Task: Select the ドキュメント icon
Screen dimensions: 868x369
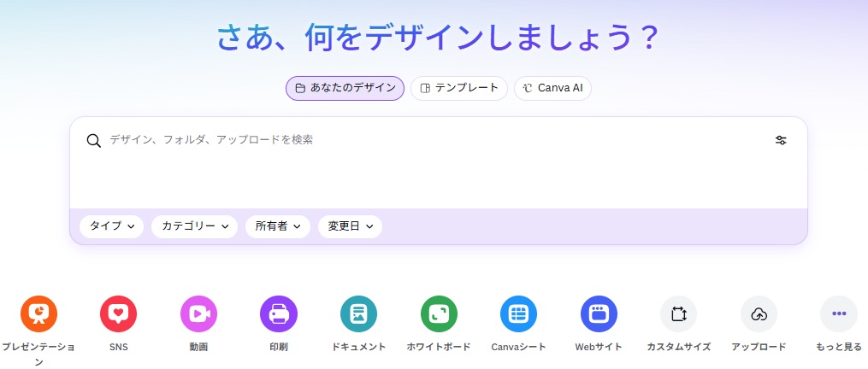Action: point(358,314)
